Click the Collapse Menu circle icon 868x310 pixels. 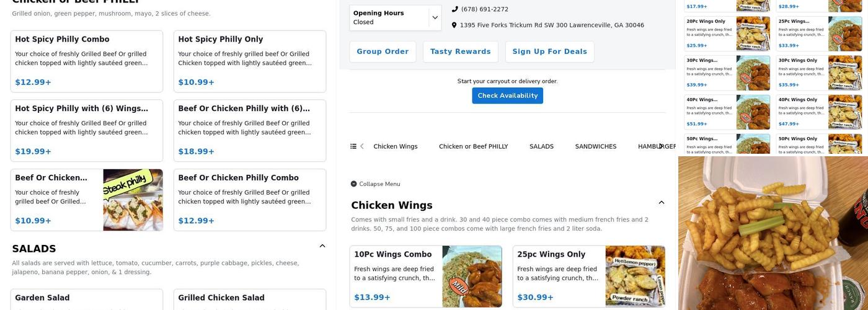point(354,184)
